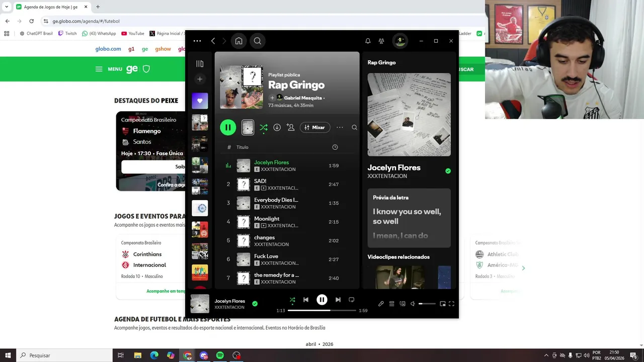644x362 pixels.
Task: Open g1 link in browser page
Action: coord(131,49)
